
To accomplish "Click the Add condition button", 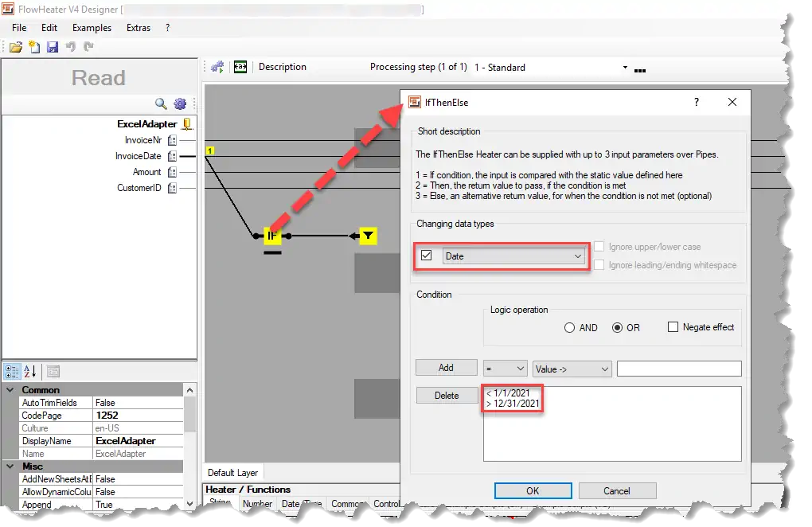I will coord(446,368).
